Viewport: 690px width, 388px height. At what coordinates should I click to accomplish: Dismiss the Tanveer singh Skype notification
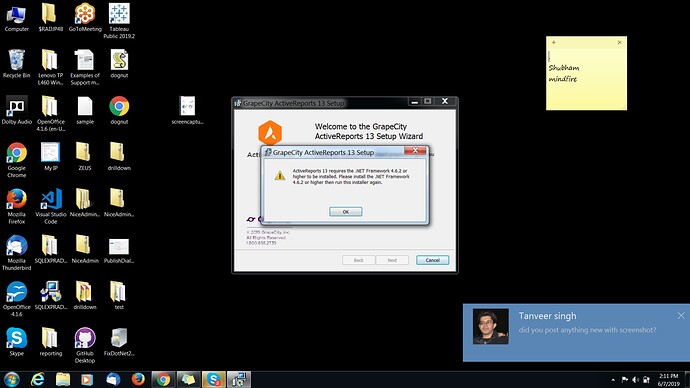tap(681, 315)
